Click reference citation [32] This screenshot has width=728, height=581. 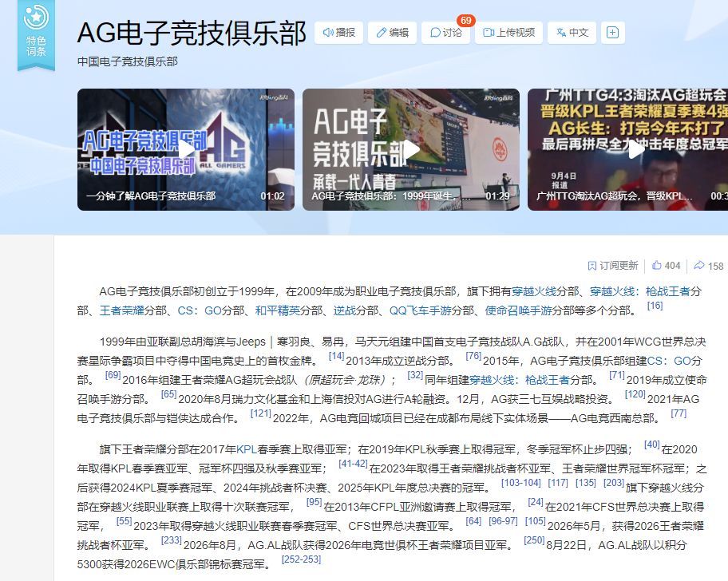(x=415, y=375)
